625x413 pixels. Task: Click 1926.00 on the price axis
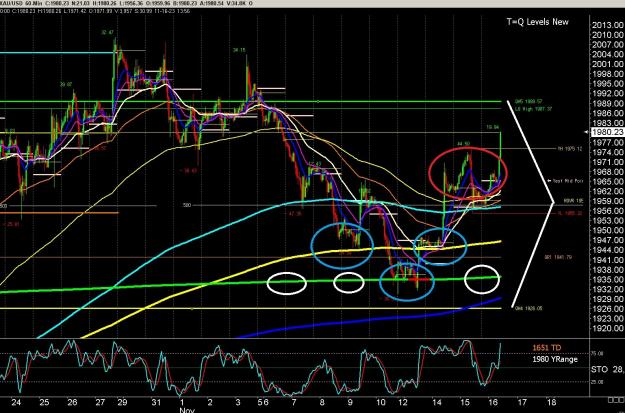pos(608,309)
